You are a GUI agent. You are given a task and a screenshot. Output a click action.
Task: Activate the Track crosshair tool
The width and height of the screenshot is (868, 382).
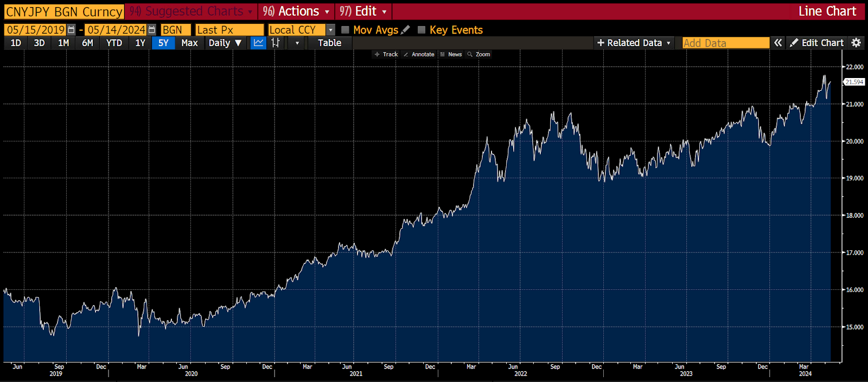point(386,54)
